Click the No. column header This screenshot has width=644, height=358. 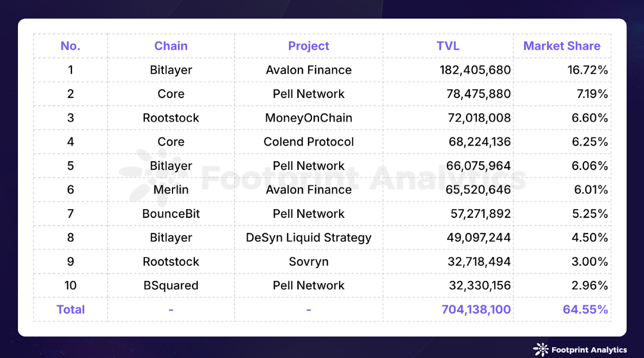point(70,46)
